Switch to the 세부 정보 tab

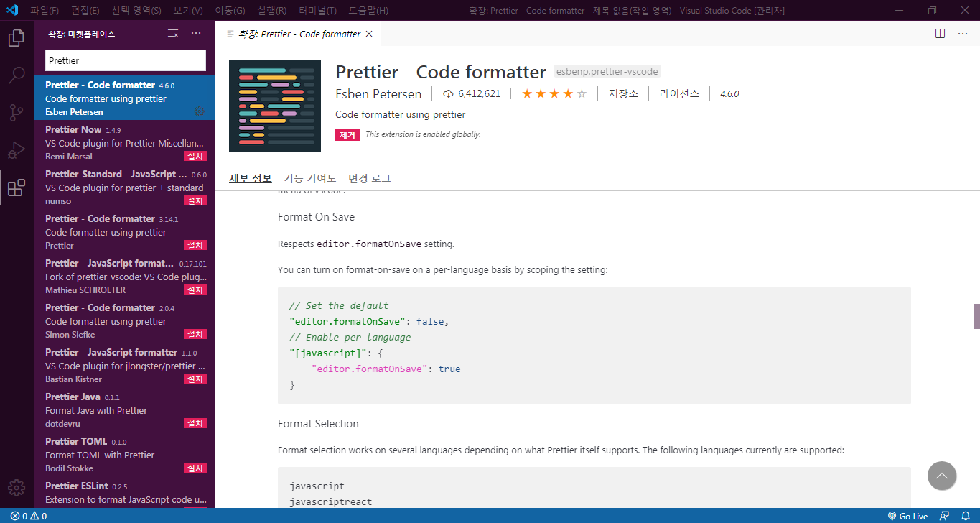pos(251,178)
